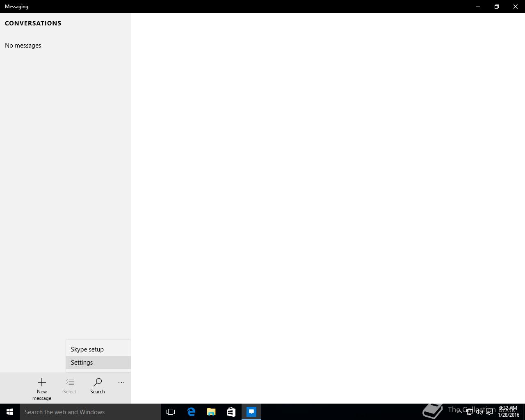Open the network status tray icon
Image resolution: width=525 pixels, height=420 pixels.
pyautogui.click(x=470, y=412)
